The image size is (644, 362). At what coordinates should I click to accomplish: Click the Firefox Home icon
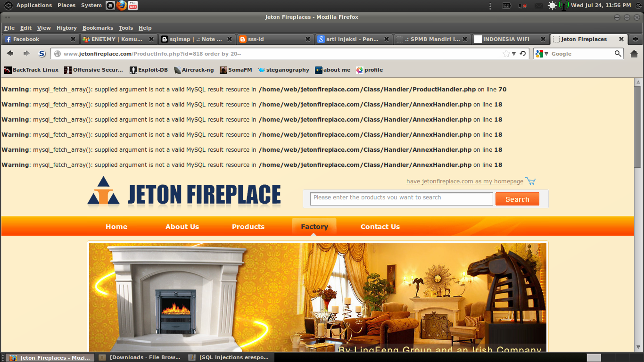[x=634, y=53]
